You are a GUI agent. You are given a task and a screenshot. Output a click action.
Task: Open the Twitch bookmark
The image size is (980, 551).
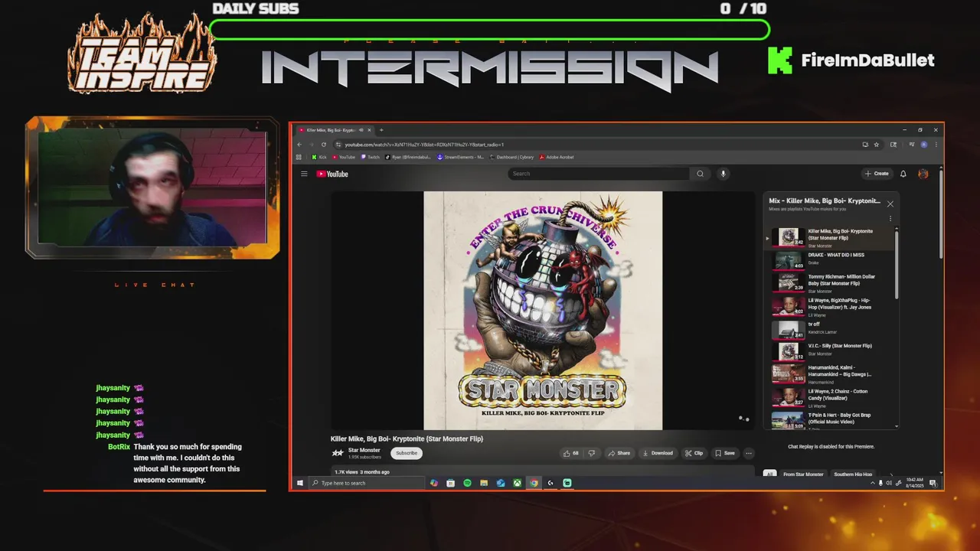tap(370, 157)
